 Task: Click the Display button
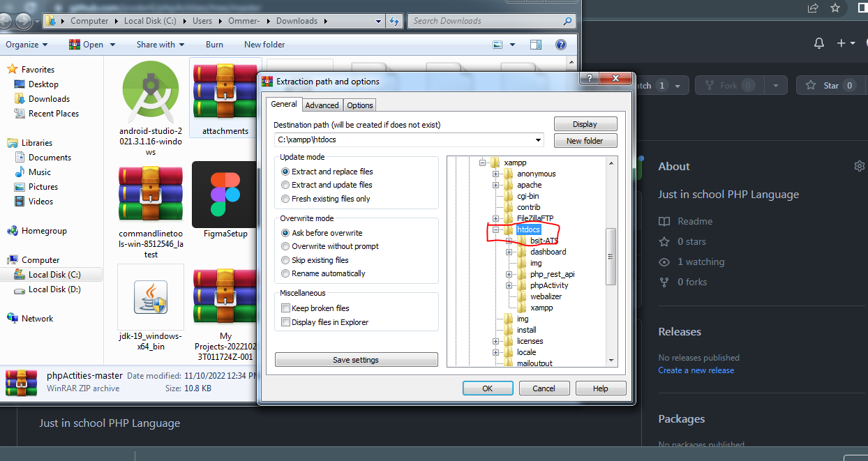[585, 124]
